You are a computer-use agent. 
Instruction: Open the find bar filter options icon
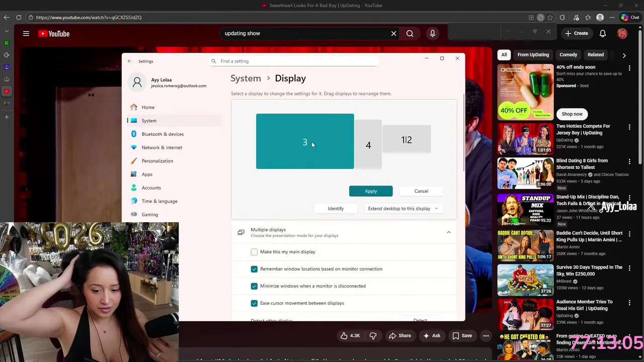point(535,32)
